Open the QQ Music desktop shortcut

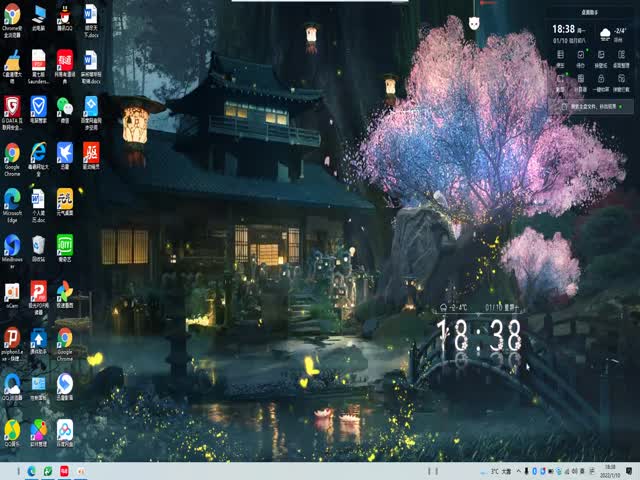pyautogui.click(x=12, y=430)
